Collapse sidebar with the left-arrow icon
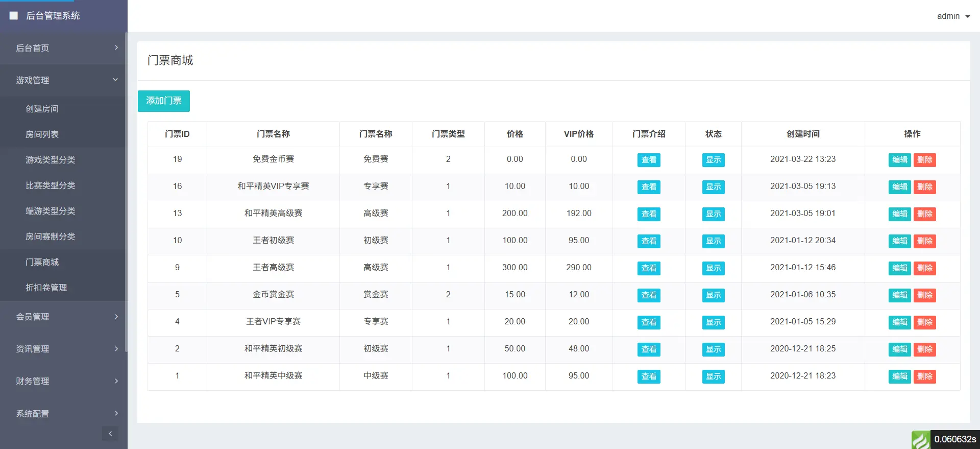Screen dimensions: 980x449 (x=110, y=434)
